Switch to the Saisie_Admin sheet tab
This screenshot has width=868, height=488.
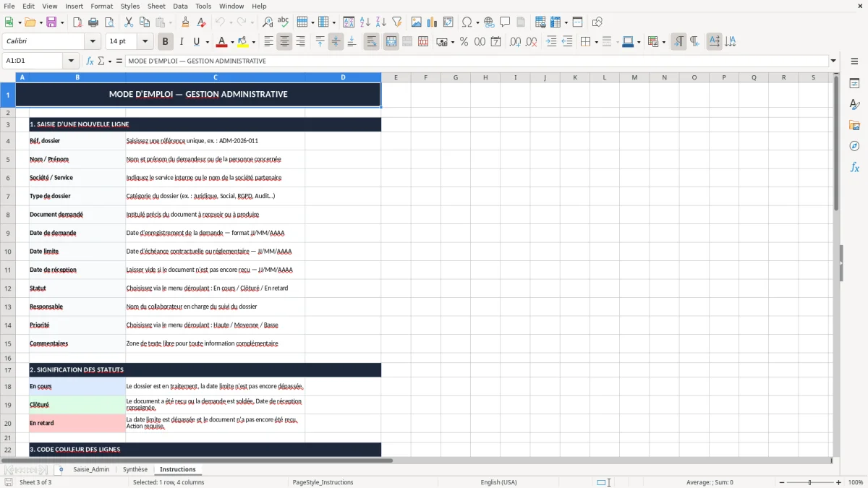(91, 470)
